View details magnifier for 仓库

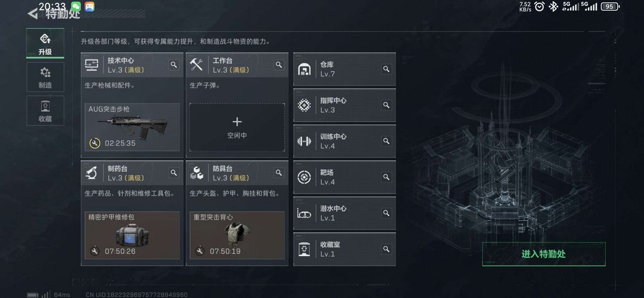[x=386, y=69]
